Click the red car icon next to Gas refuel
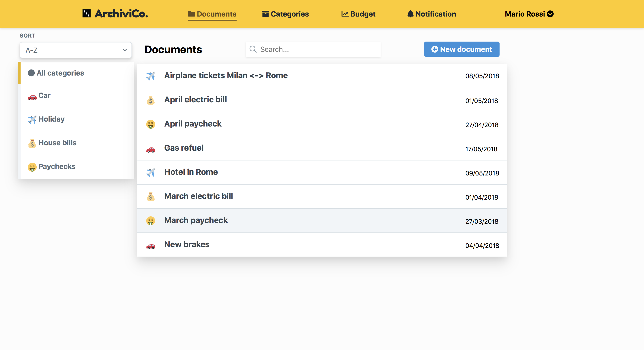The image size is (644, 350). pos(150,149)
